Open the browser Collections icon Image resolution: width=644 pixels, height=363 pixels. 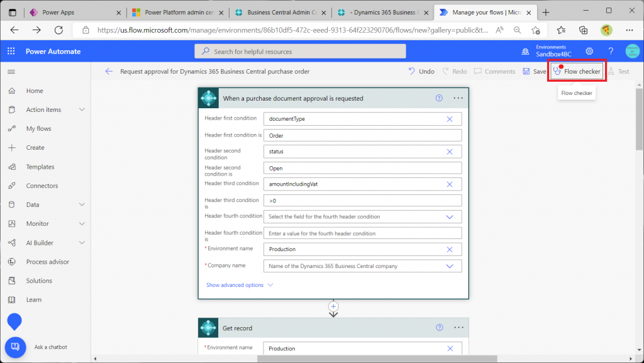(583, 30)
